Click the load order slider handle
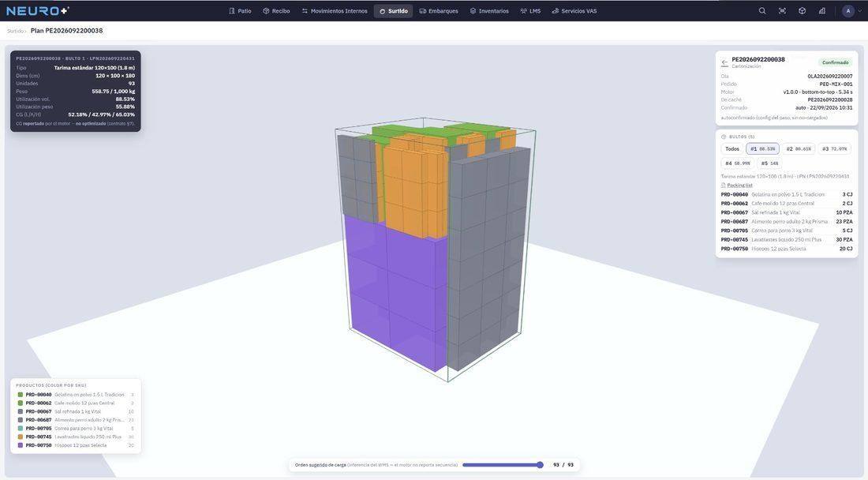The width and height of the screenshot is (868, 480). pos(540,465)
